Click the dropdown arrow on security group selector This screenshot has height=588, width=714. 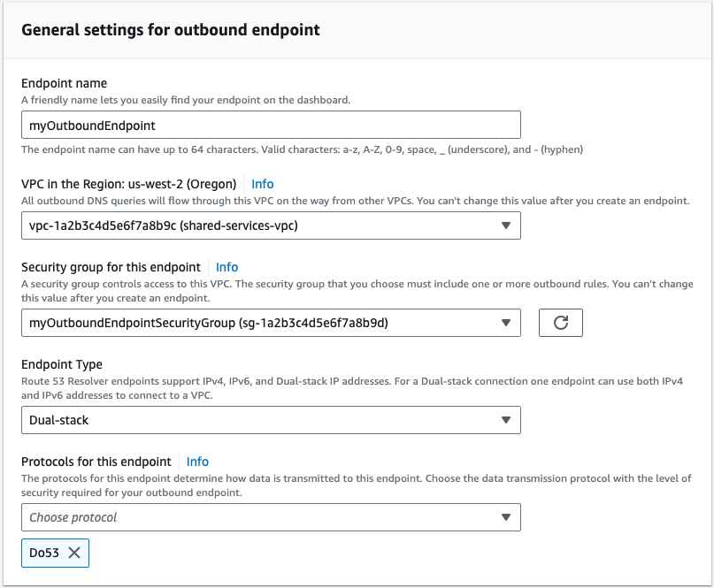pos(507,323)
